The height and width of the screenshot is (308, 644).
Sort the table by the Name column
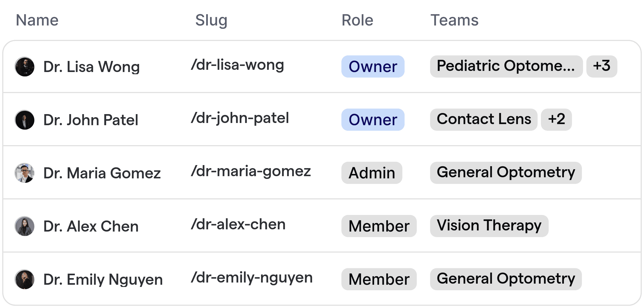coord(37,20)
